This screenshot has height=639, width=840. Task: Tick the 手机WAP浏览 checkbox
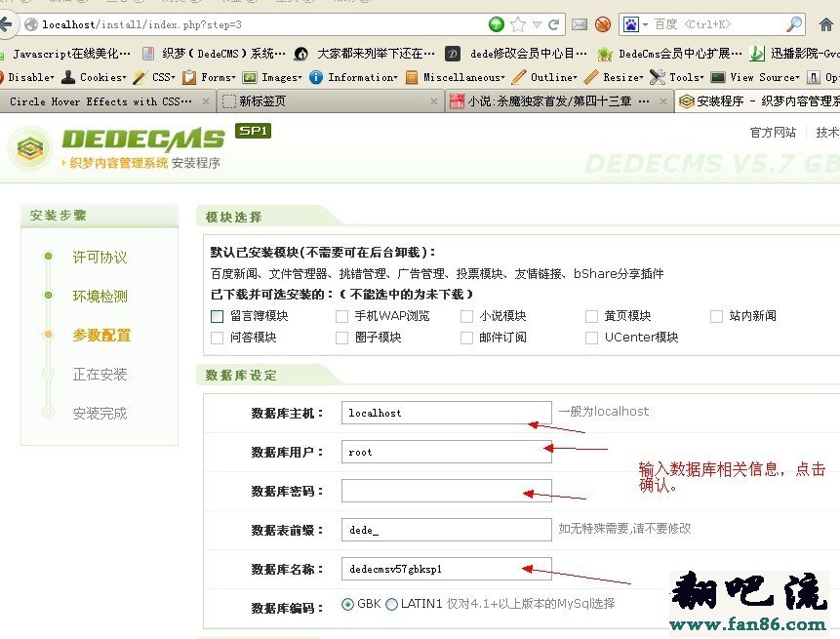click(x=341, y=316)
